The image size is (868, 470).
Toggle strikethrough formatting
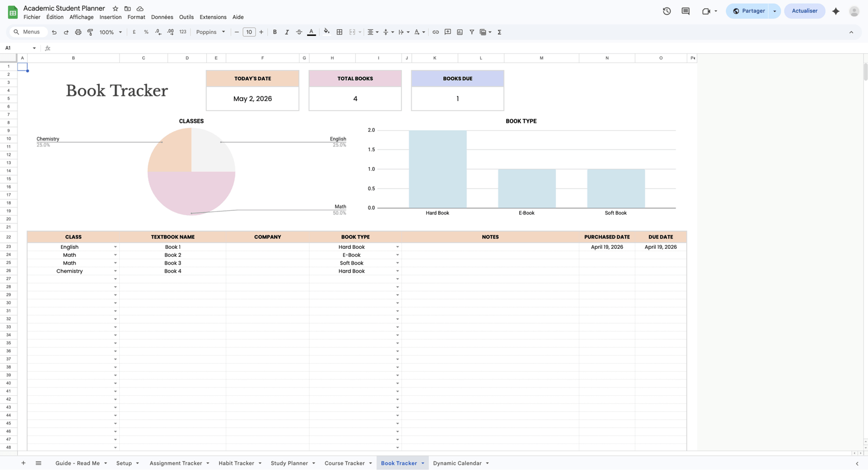[x=299, y=33]
